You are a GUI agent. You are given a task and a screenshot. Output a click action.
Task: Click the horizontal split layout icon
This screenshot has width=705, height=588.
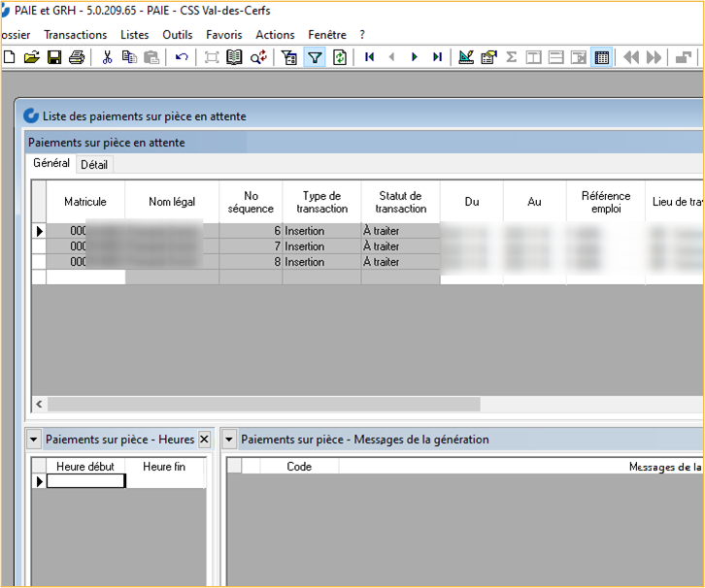[556, 57]
